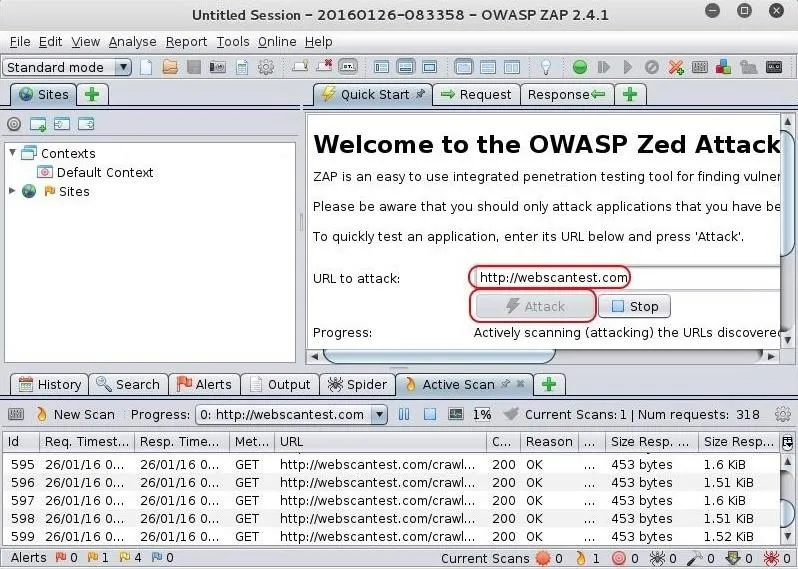The width and height of the screenshot is (798, 569).
Task: Expand the Sites tree node
Action: pos(12,191)
